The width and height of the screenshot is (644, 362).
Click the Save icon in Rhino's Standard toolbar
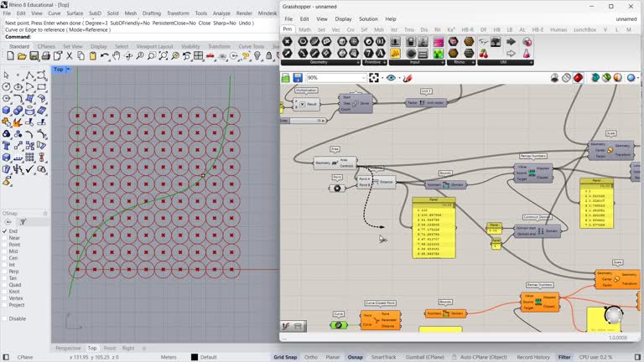(34, 57)
